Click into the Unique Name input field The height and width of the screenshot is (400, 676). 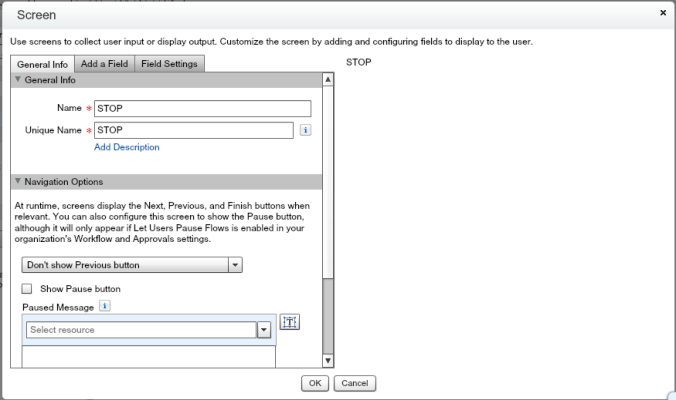tap(194, 130)
